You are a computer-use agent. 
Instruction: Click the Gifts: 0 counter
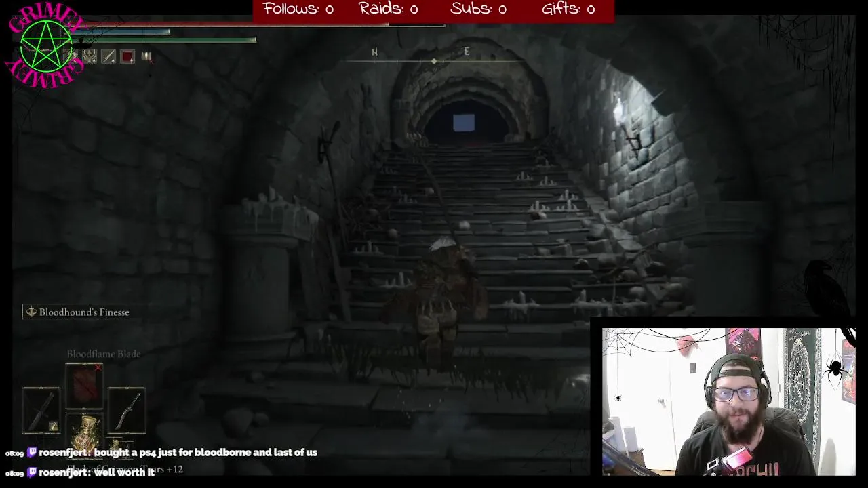(x=568, y=9)
